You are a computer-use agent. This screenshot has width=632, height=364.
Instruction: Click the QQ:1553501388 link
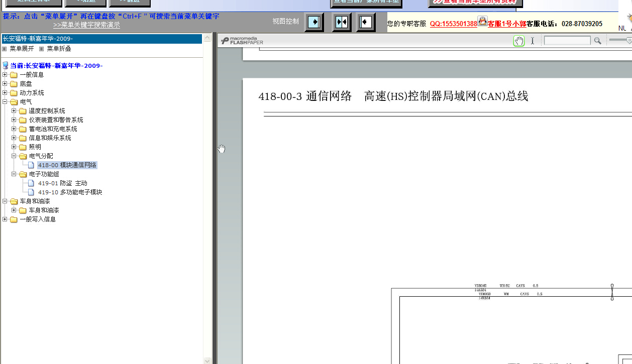pyautogui.click(x=453, y=24)
